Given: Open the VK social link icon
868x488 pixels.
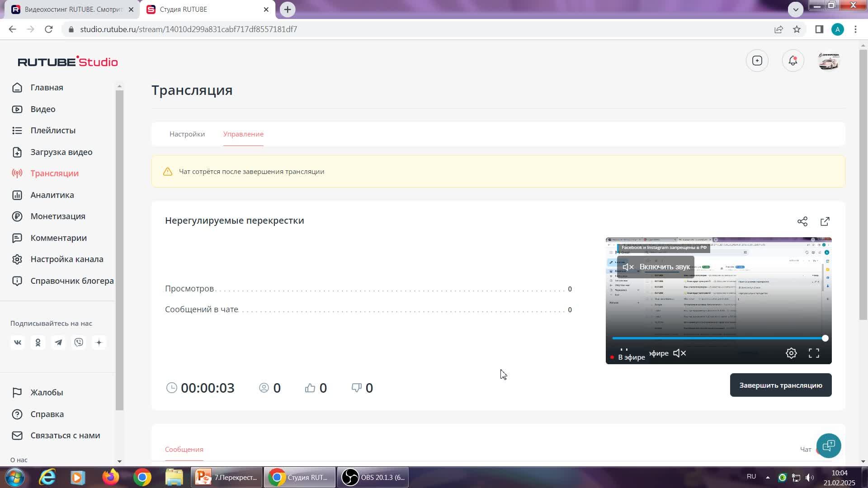Looking at the screenshot, I should [18, 343].
